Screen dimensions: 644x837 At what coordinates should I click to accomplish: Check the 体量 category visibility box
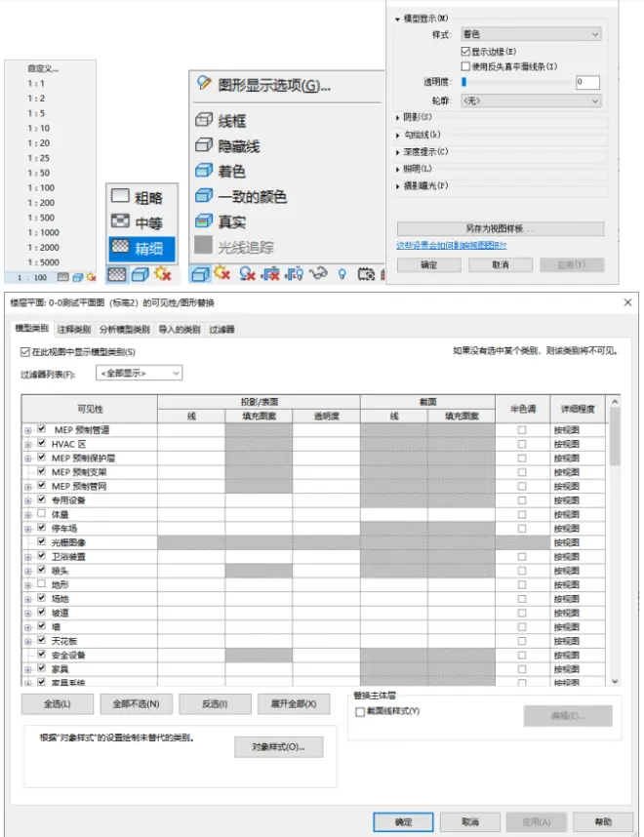pyautogui.click(x=42, y=513)
